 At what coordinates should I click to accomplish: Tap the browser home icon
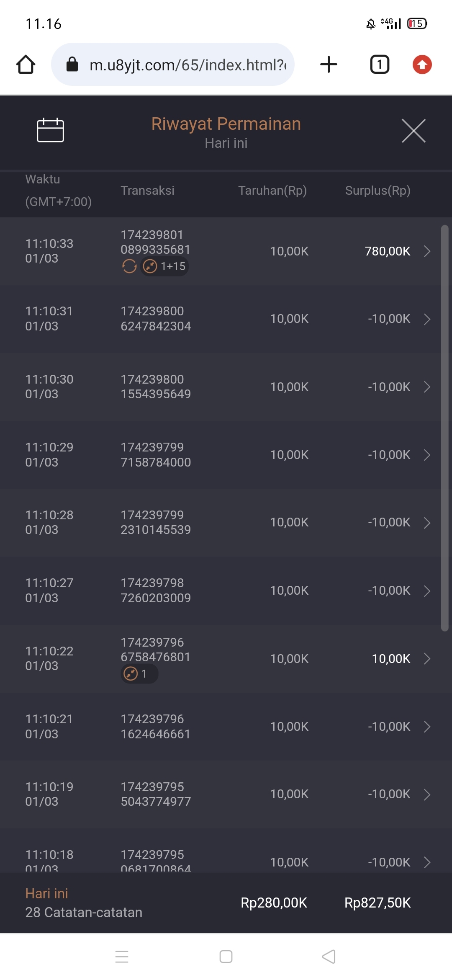click(26, 64)
